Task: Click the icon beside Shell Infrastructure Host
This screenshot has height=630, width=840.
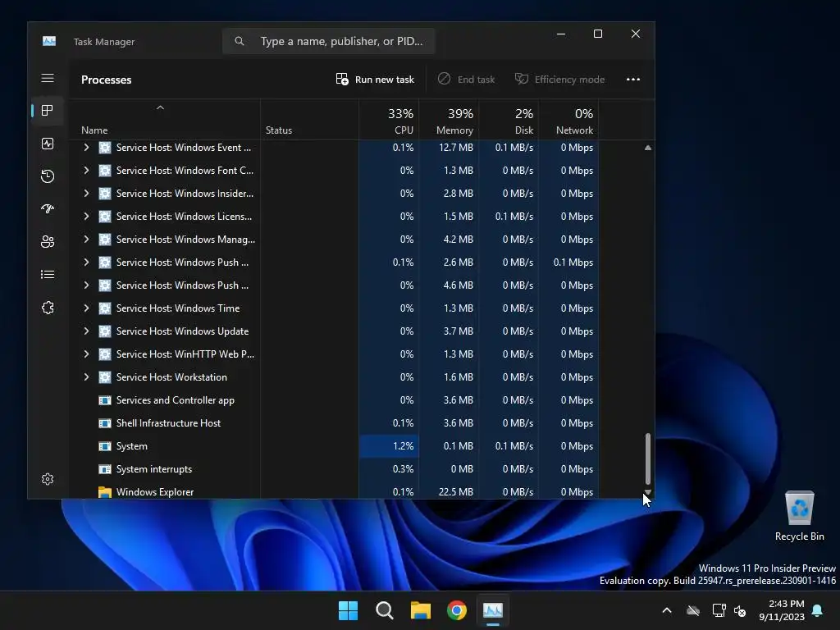Action: tap(105, 423)
